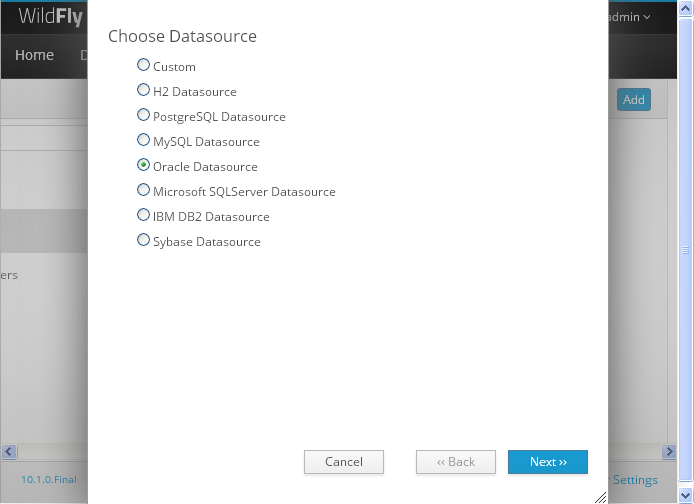Click the Back button

(x=456, y=462)
